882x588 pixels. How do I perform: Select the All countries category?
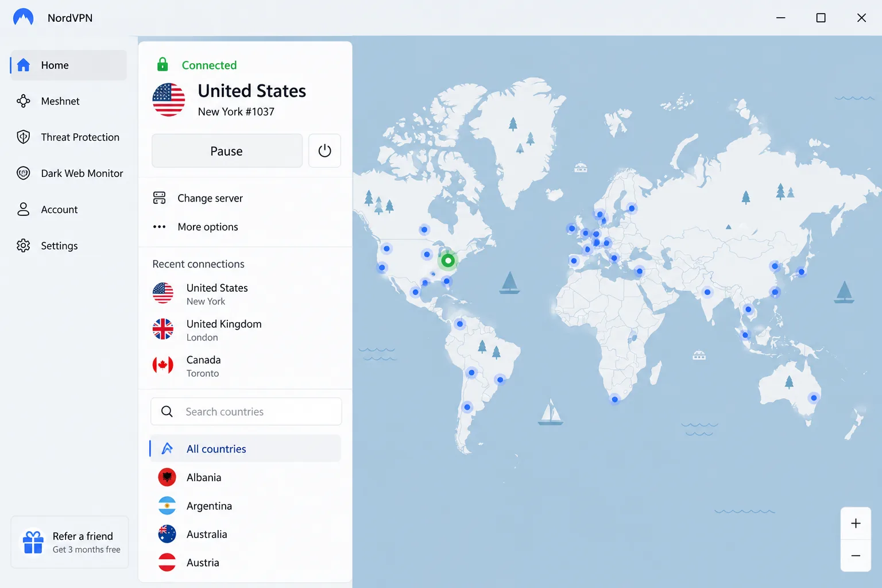245,448
